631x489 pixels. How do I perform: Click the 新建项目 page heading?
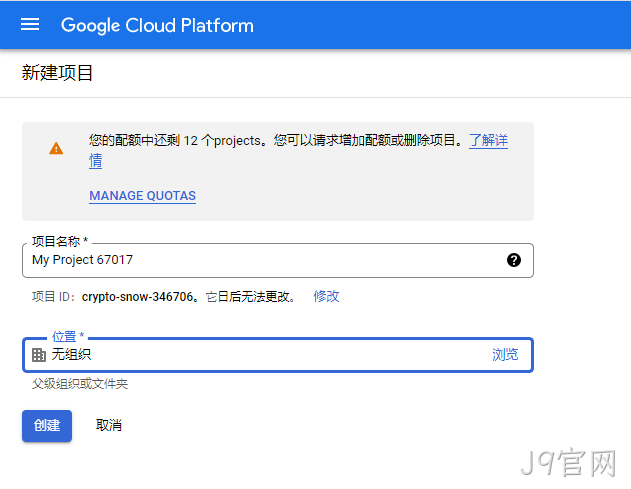coord(57,73)
